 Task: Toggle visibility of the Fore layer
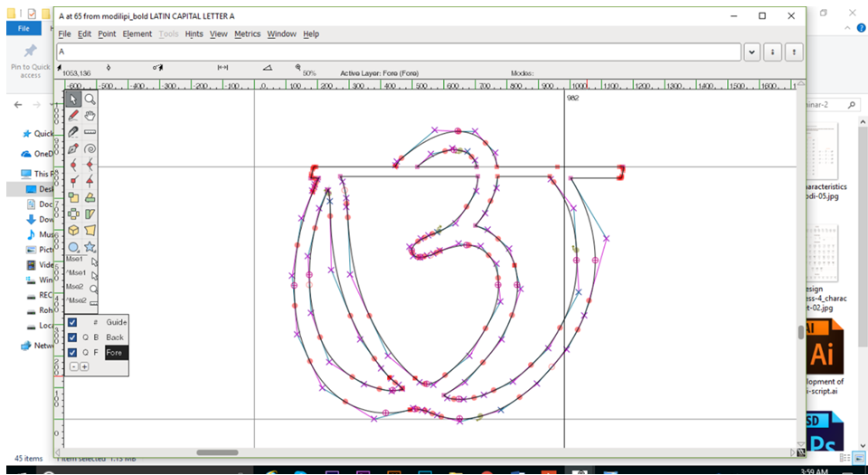click(x=72, y=352)
